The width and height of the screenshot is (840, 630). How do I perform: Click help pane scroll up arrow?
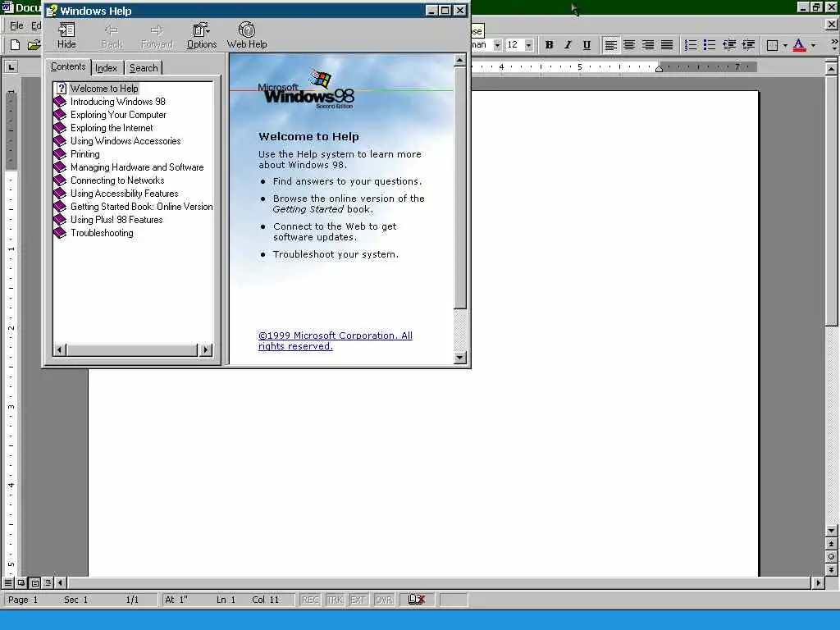(459, 60)
